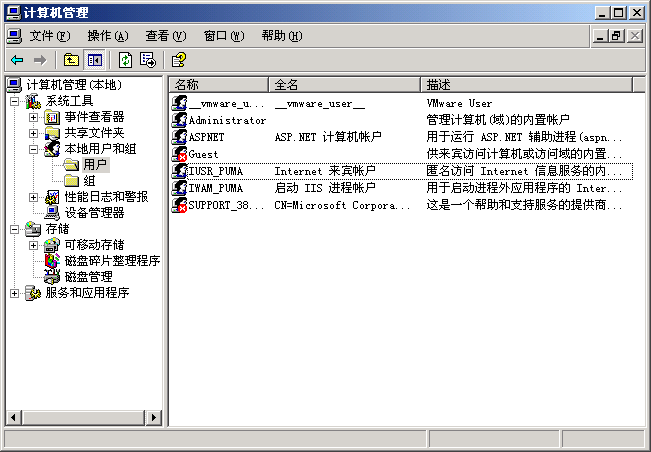Open the 查看(V) menu
651x452 pixels.
click(x=165, y=36)
